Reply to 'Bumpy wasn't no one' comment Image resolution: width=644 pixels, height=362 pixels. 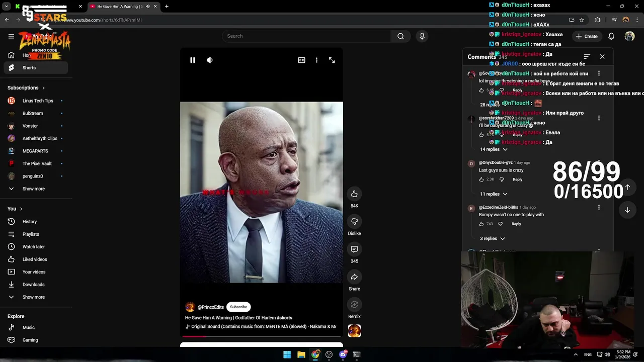coord(516,224)
